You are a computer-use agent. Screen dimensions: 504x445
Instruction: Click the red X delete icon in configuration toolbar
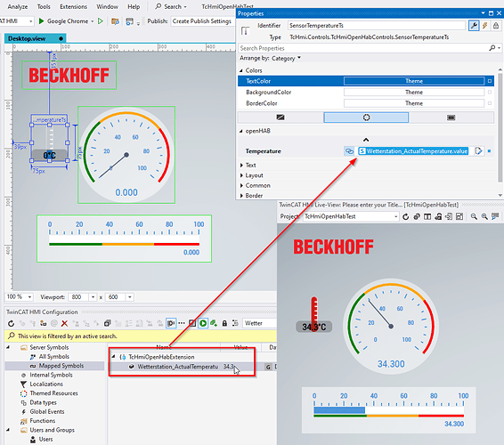point(65,323)
